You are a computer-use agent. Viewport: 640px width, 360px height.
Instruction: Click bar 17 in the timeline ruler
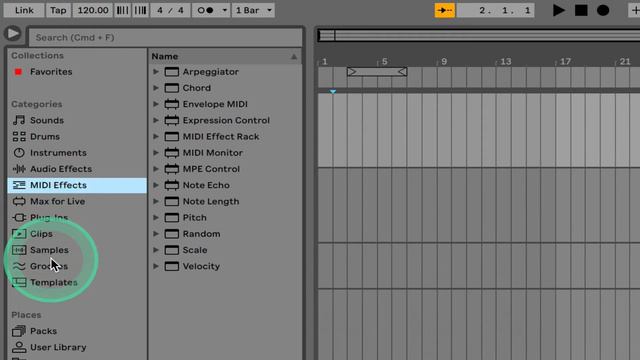click(x=564, y=62)
